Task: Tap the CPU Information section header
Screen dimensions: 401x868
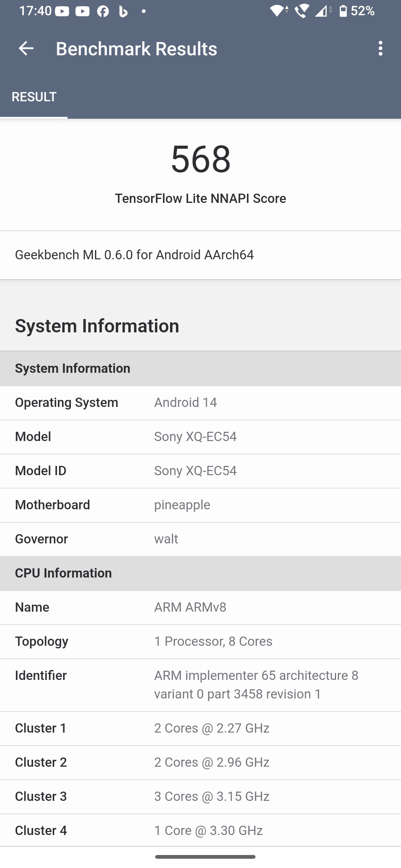Action: point(200,573)
